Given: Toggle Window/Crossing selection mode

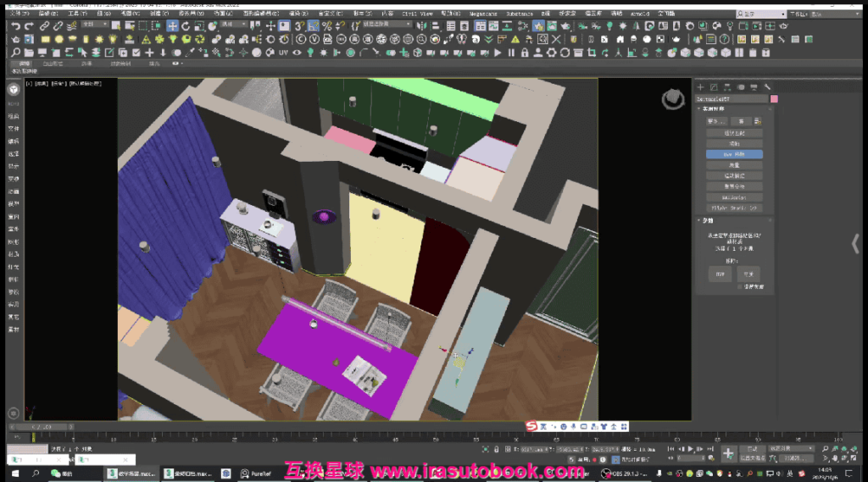Looking at the screenshot, I should click(x=157, y=26).
